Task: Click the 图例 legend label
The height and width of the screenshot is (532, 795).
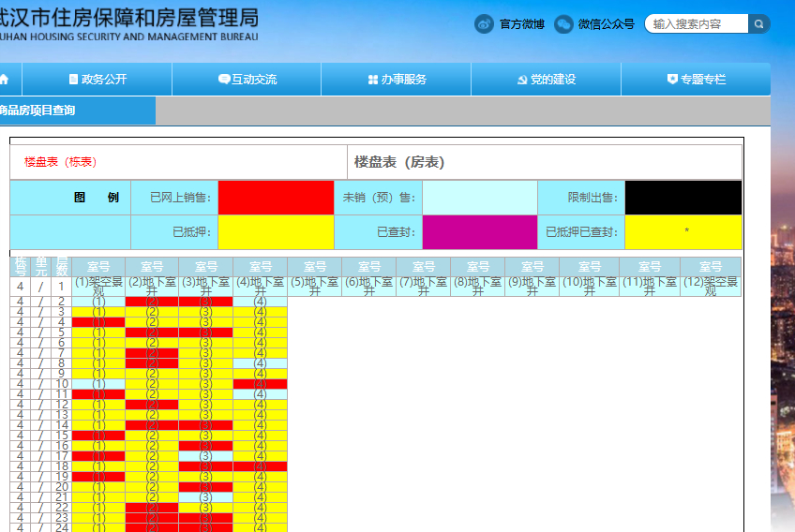Action: [x=97, y=198]
